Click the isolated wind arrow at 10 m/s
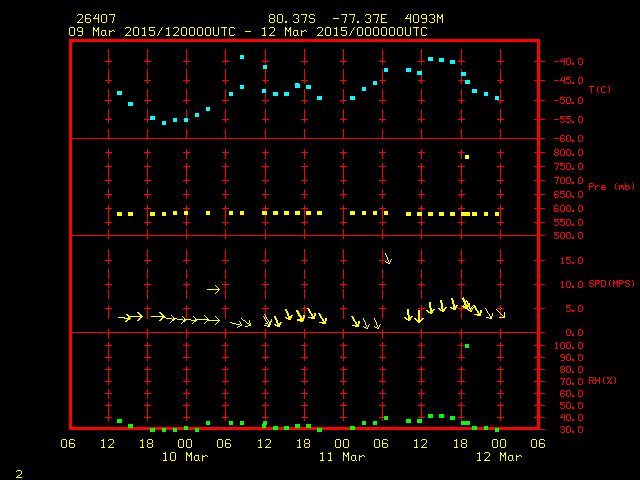Image resolution: width=640 pixels, height=480 pixels. pos(213,289)
